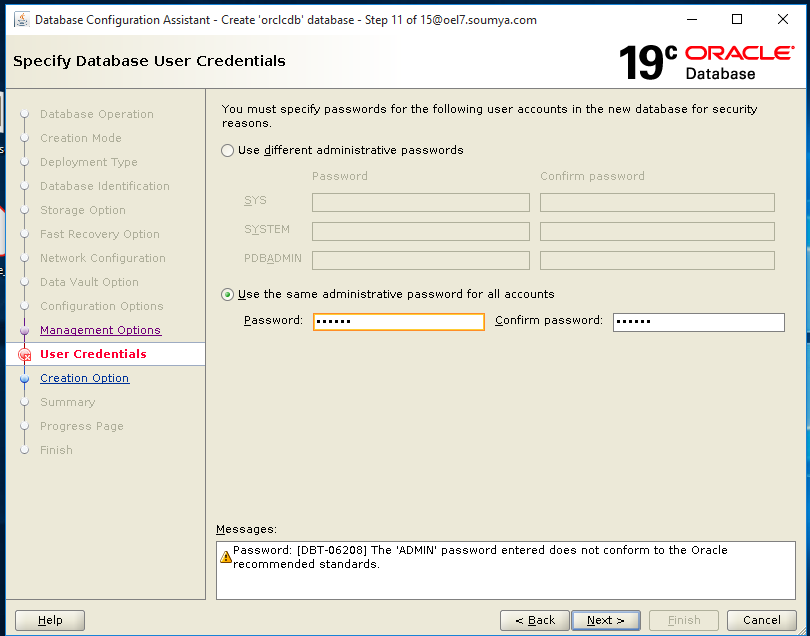Click the SYS account label
The width and height of the screenshot is (810, 636).
pos(255,200)
